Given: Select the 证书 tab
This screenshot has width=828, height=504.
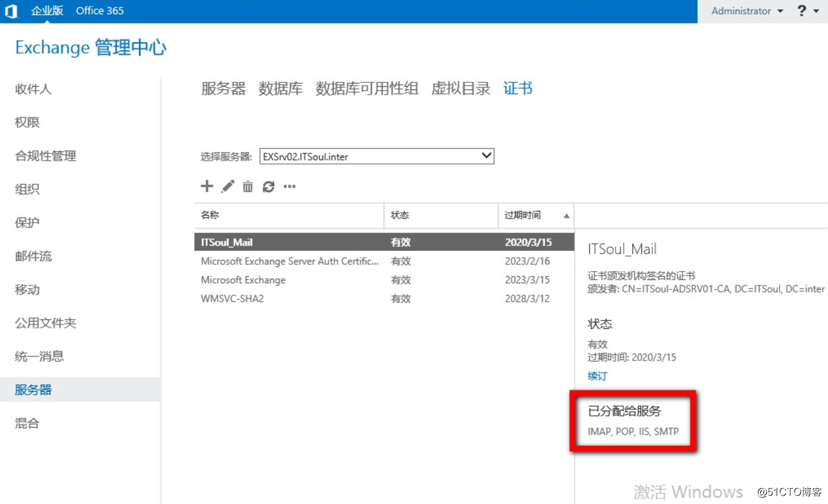Looking at the screenshot, I should tap(518, 89).
